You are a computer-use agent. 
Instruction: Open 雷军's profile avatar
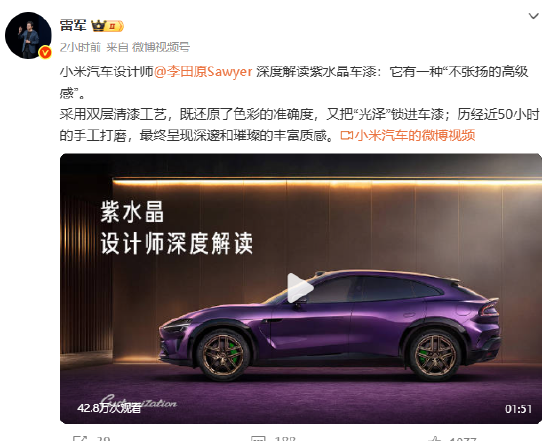tap(28, 35)
